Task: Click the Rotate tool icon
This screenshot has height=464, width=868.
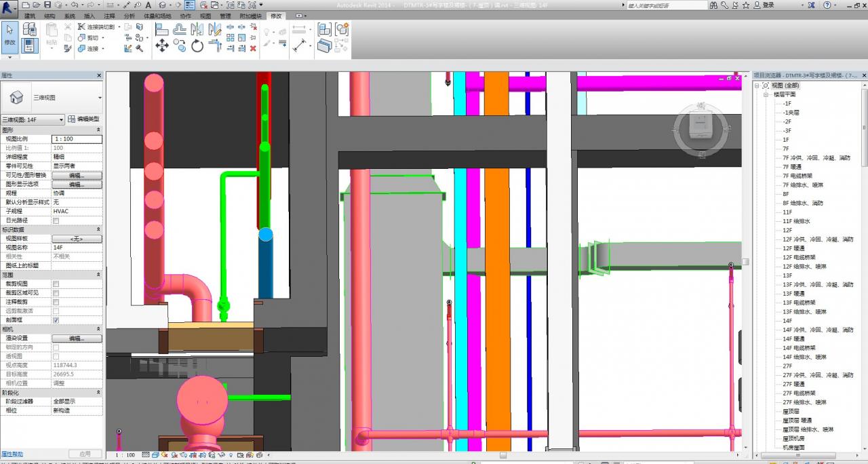Action: point(197,45)
